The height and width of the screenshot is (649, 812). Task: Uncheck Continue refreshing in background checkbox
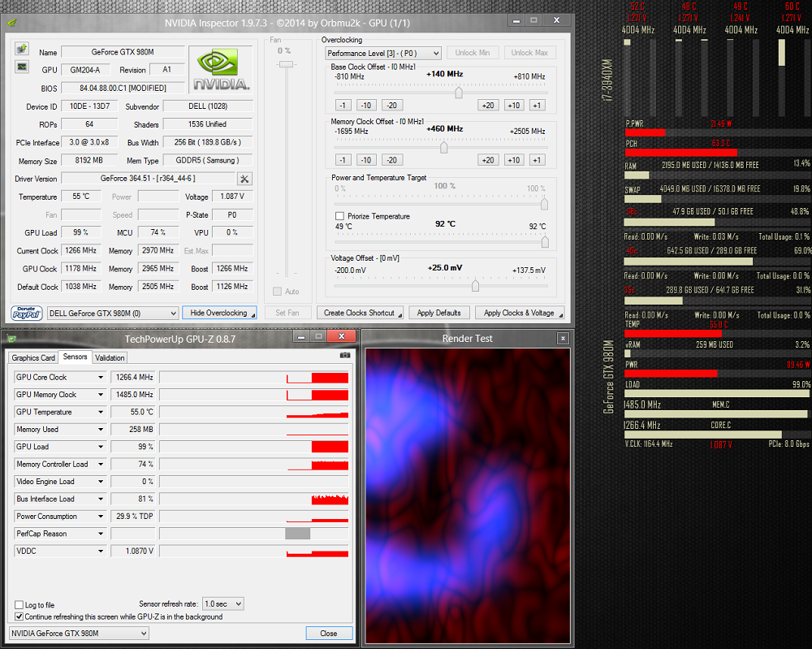tap(19, 617)
